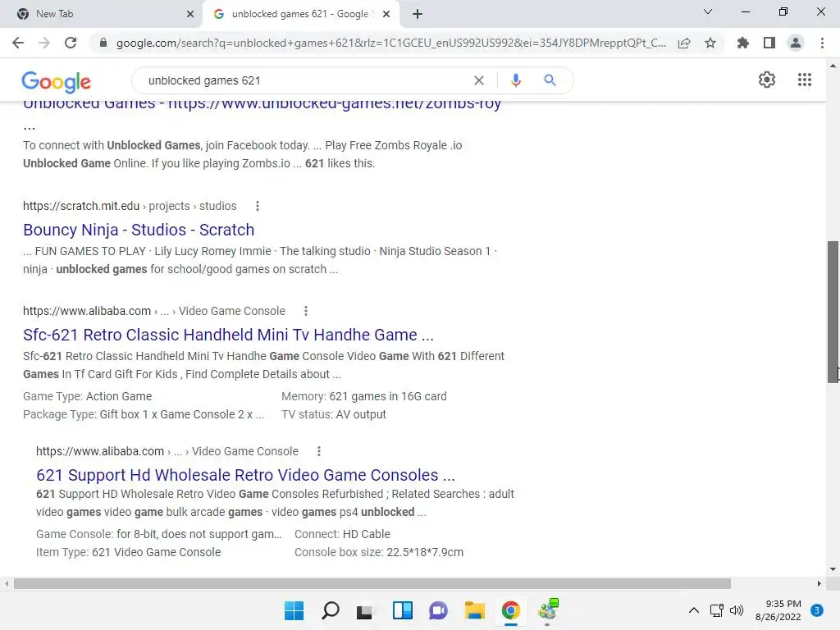
Task: Click 'Memory: 621 games in 16G card' text
Action: click(x=363, y=396)
